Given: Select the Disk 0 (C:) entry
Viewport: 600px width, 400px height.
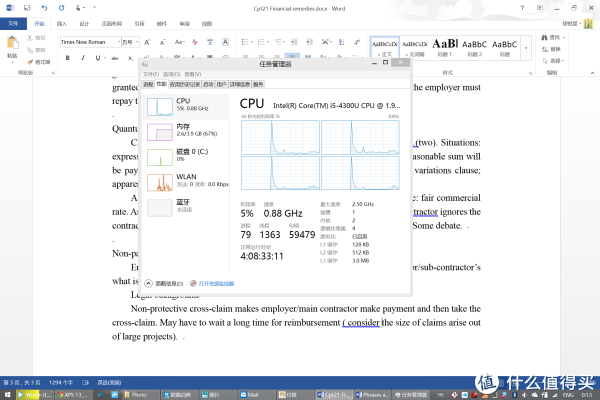Looking at the screenshot, I should 186,157.
